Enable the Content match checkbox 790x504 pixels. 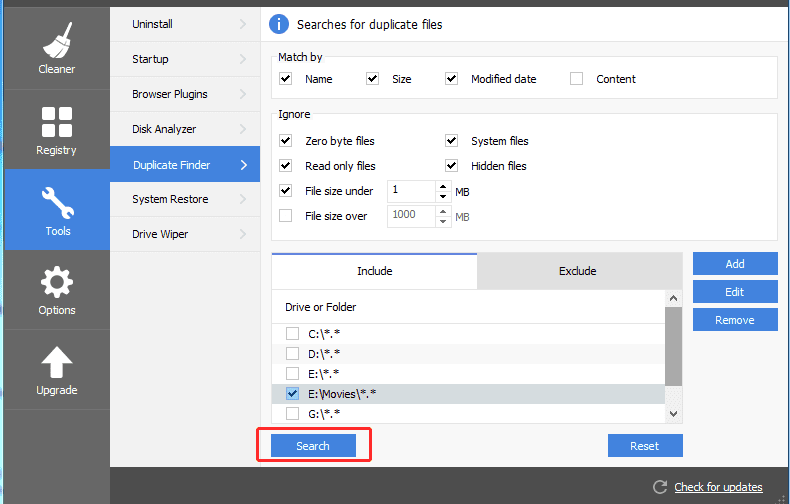coord(577,79)
